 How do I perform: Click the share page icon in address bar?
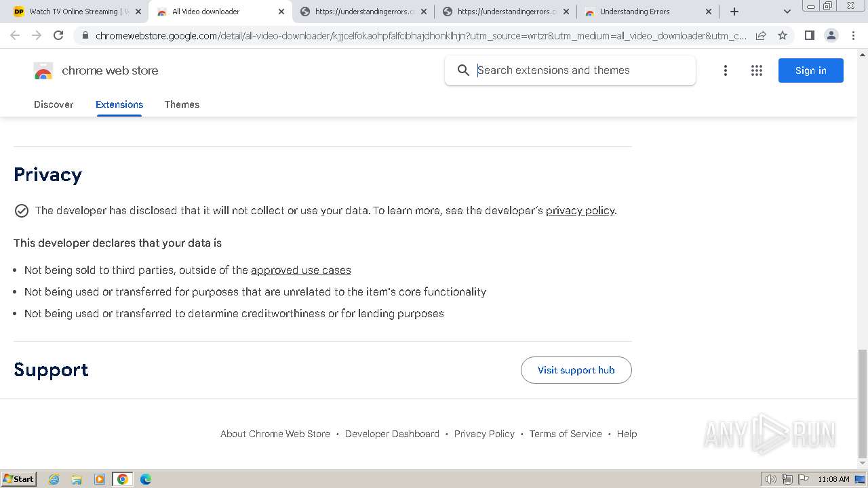761,35
